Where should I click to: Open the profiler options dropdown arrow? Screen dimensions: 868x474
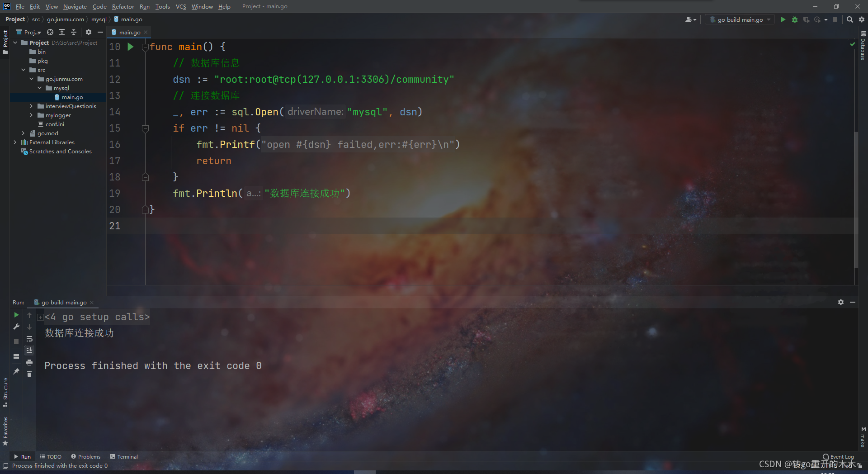coord(826,19)
